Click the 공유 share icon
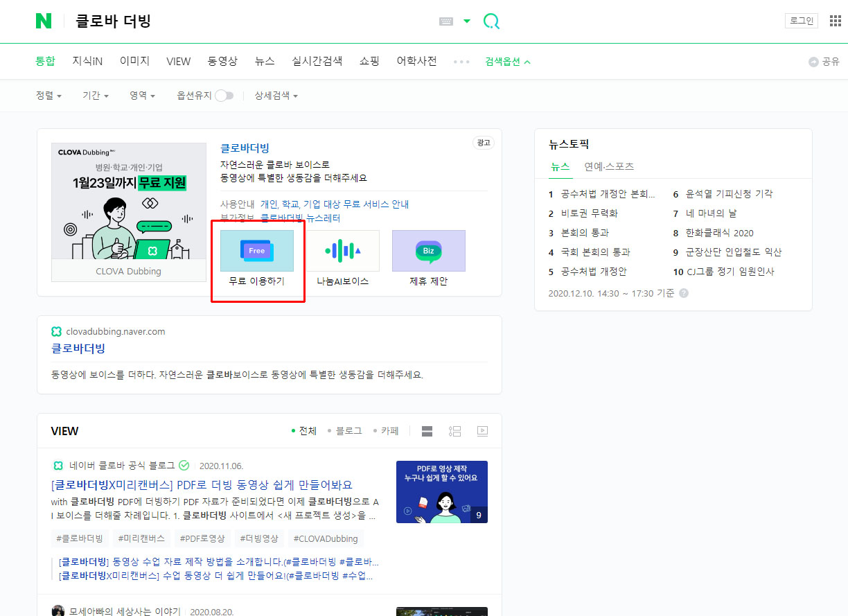Screen dimensions: 848x616 coord(824,62)
